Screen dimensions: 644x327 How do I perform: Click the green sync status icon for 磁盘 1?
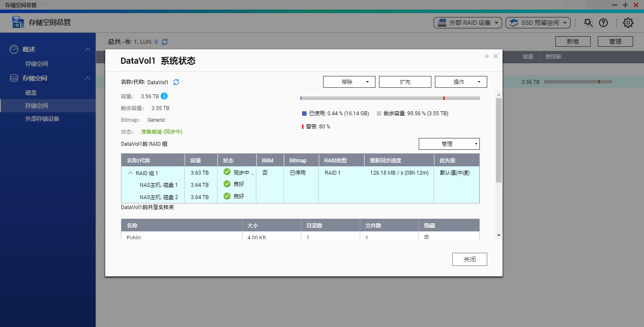[227, 184]
